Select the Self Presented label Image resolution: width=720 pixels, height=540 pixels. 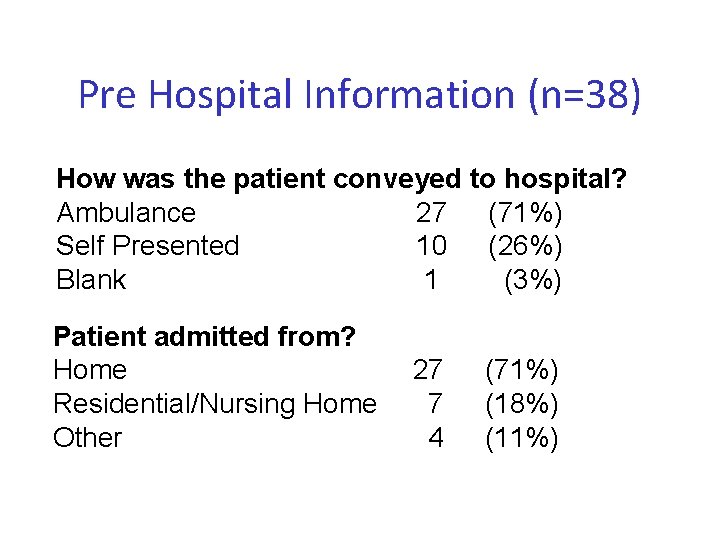pyautogui.click(x=148, y=246)
